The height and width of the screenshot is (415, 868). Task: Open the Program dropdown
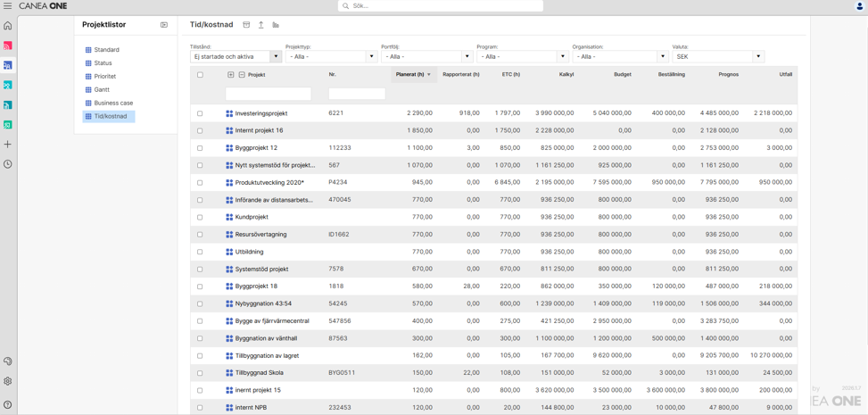click(523, 56)
